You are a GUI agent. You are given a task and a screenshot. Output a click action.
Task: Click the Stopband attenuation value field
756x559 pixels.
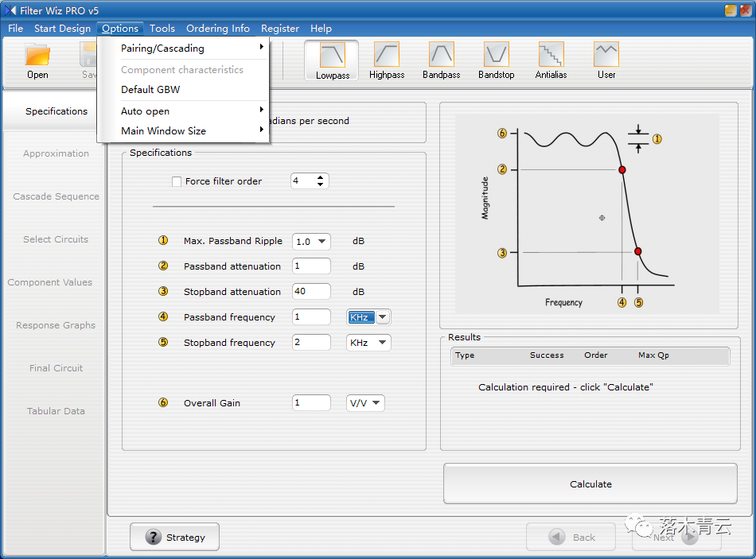coord(311,292)
